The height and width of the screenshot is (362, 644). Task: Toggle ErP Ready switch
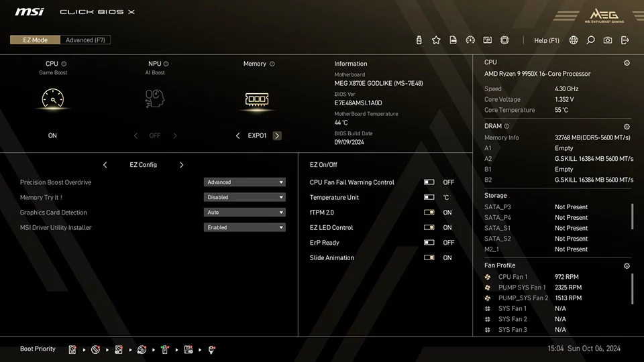pyautogui.click(x=429, y=242)
